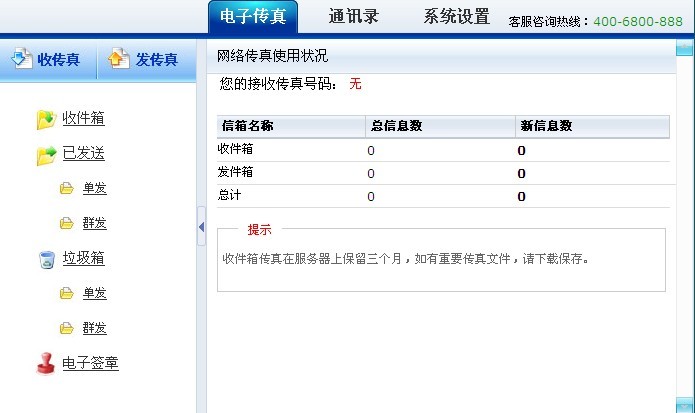This screenshot has width=695, height=413.
Task: Click total message count in 发件箱 row
Action: tap(371, 174)
